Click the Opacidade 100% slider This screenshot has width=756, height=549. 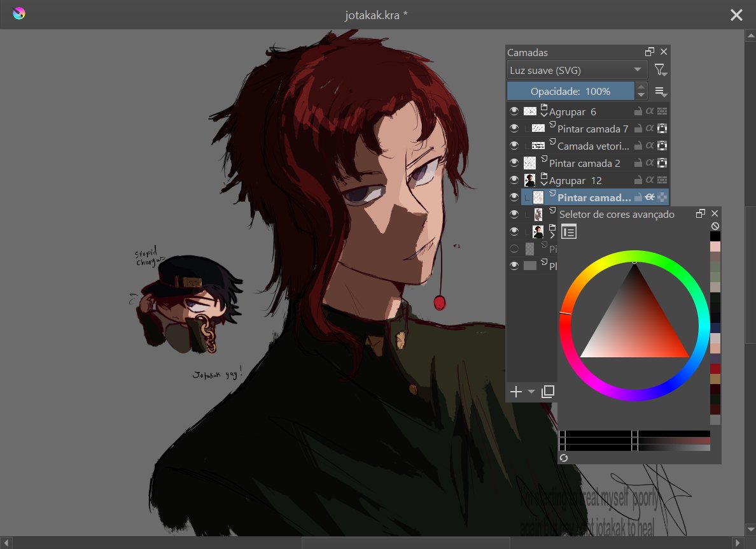(x=571, y=91)
